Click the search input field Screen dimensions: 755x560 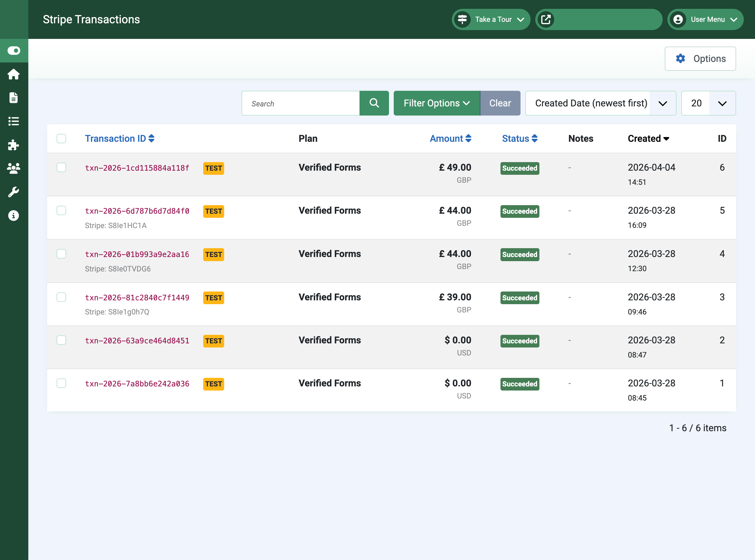pos(301,103)
